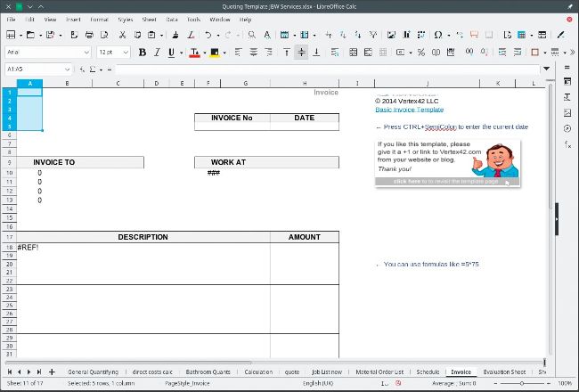Click the Save document icon
Image resolution: width=579 pixels, height=392 pixels.
tap(51, 35)
